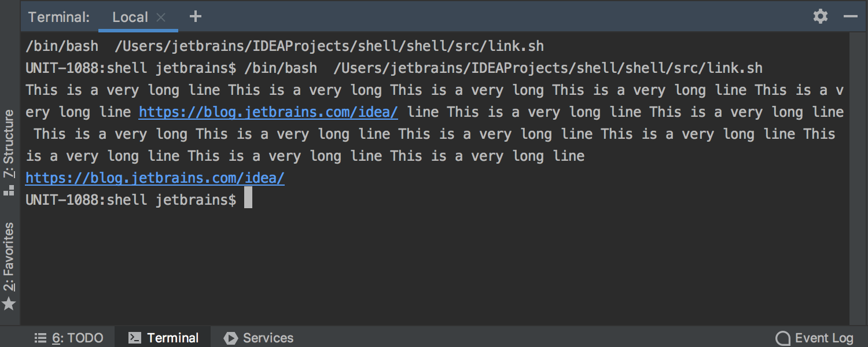
Task: Click the Favorites star icon
Action: [x=9, y=303]
